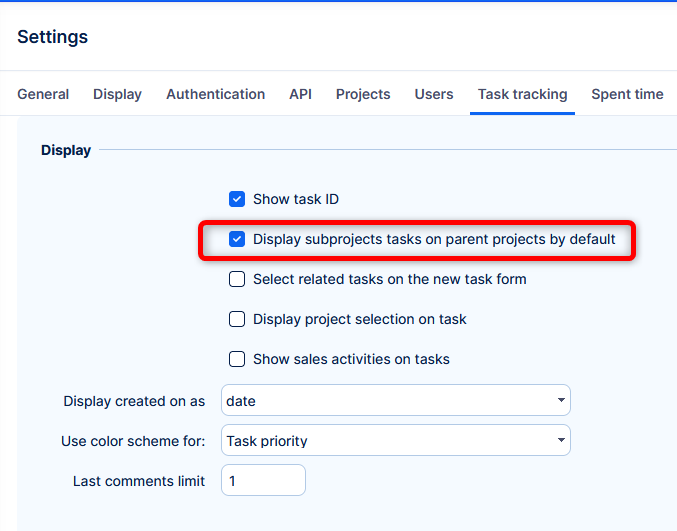Image resolution: width=677 pixels, height=531 pixels.
Task: Select the API tab
Action: pos(300,94)
